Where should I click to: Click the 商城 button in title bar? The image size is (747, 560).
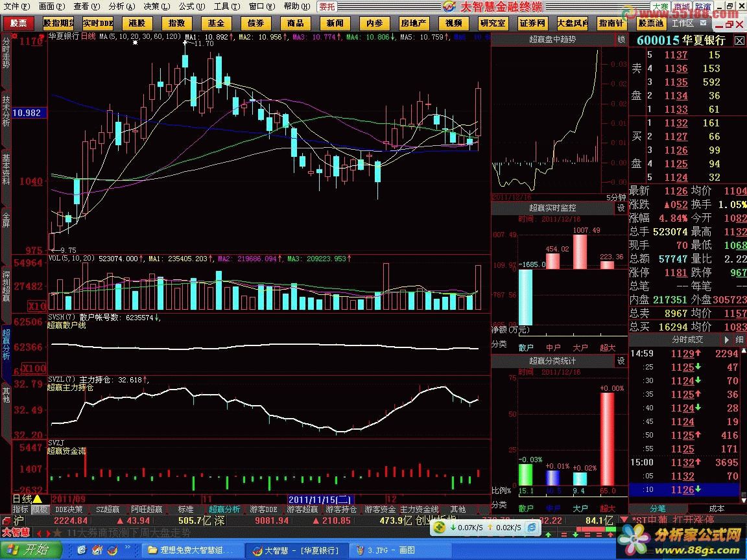click(682, 6)
